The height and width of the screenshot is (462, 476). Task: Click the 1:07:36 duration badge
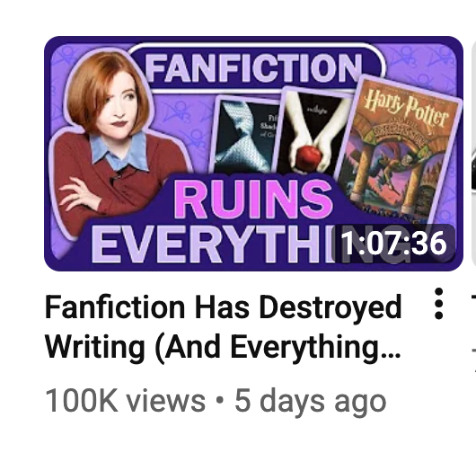[394, 244]
